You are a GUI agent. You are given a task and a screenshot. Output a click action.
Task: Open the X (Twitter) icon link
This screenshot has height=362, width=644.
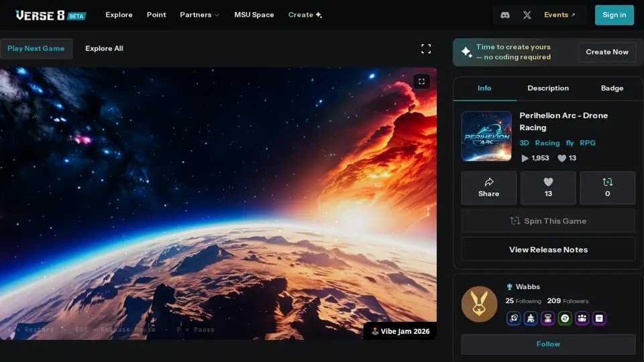pyautogui.click(x=527, y=15)
